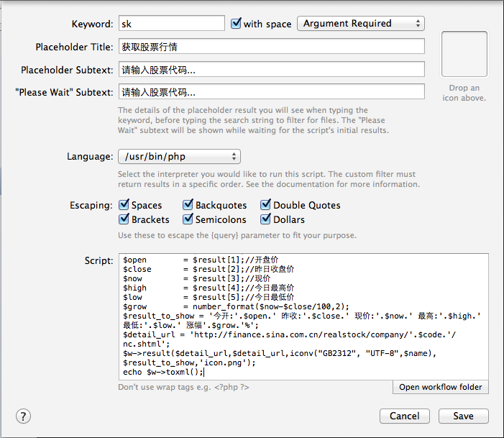Click the $detail_url line in script
Viewport: 504px width, 438px height.
tap(289, 334)
